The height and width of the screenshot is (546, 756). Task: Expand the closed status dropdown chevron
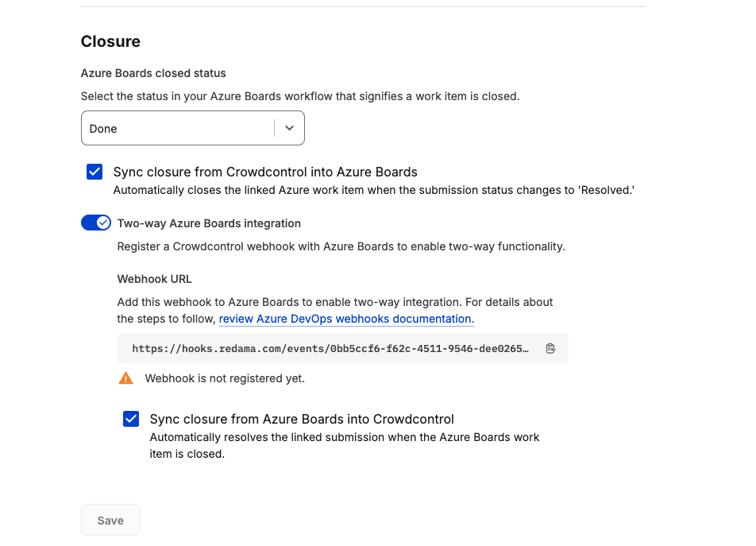(x=289, y=128)
